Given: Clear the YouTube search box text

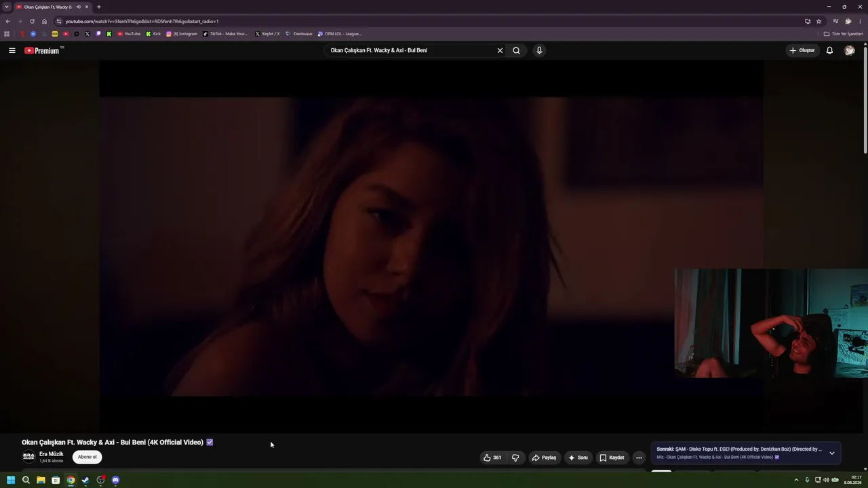Looking at the screenshot, I should tap(500, 50).
